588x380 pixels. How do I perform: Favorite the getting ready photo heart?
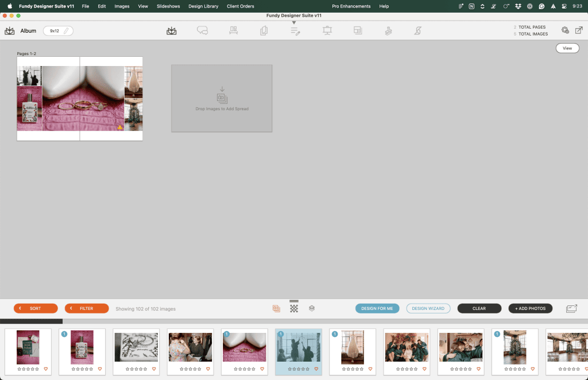(x=208, y=369)
